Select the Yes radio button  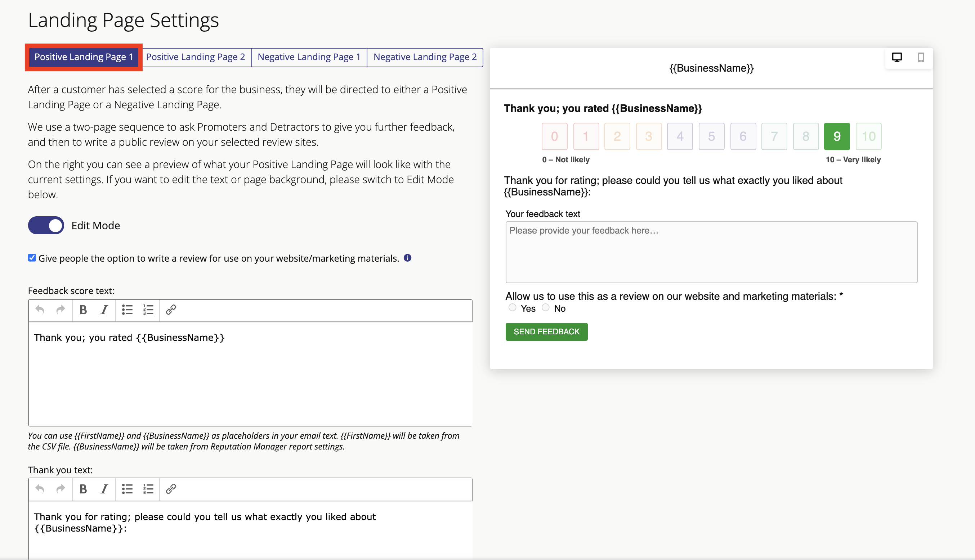pos(512,308)
